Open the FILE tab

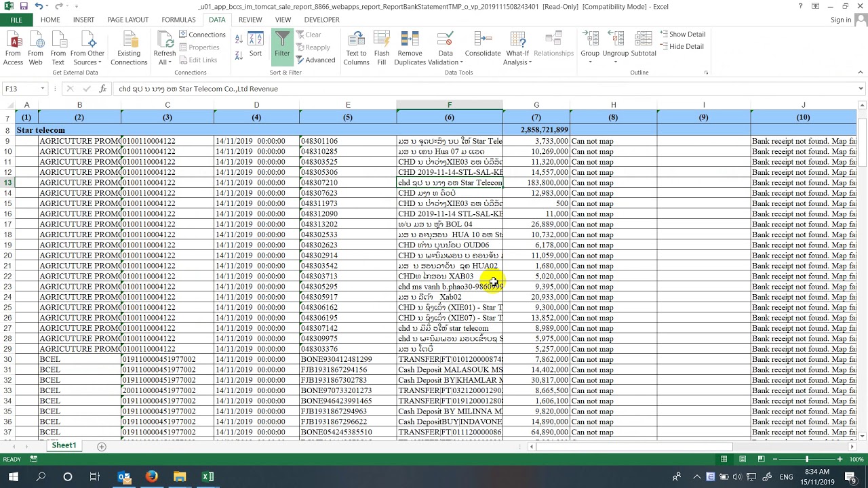(x=16, y=20)
